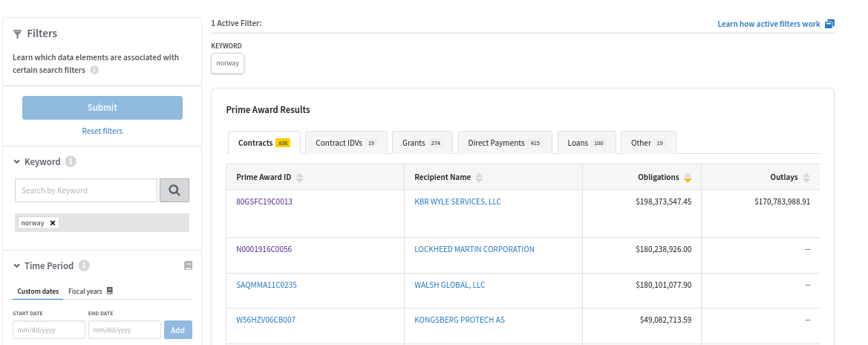The height and width of the screenshot is (345, 868).
Task: Open LOCKHEED MARTIN CORPORATION recipient
Action: (x=474, y=250)
